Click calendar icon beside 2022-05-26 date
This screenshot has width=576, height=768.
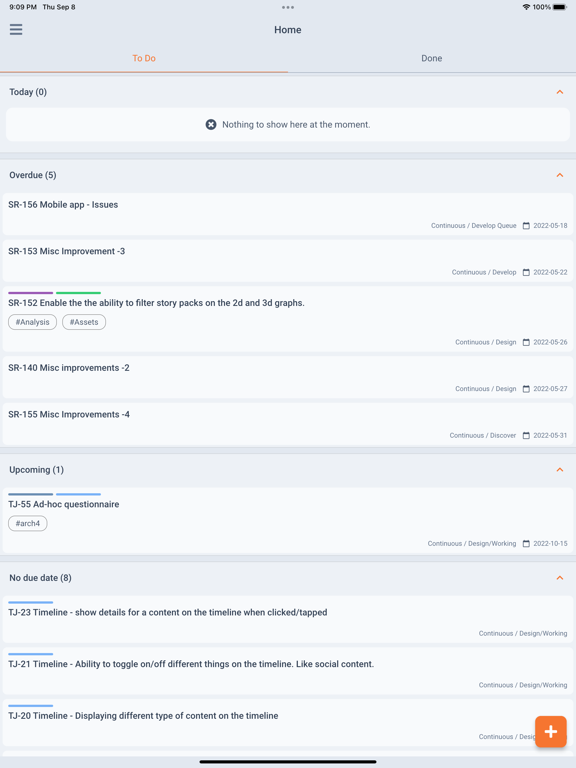[526, 342]
